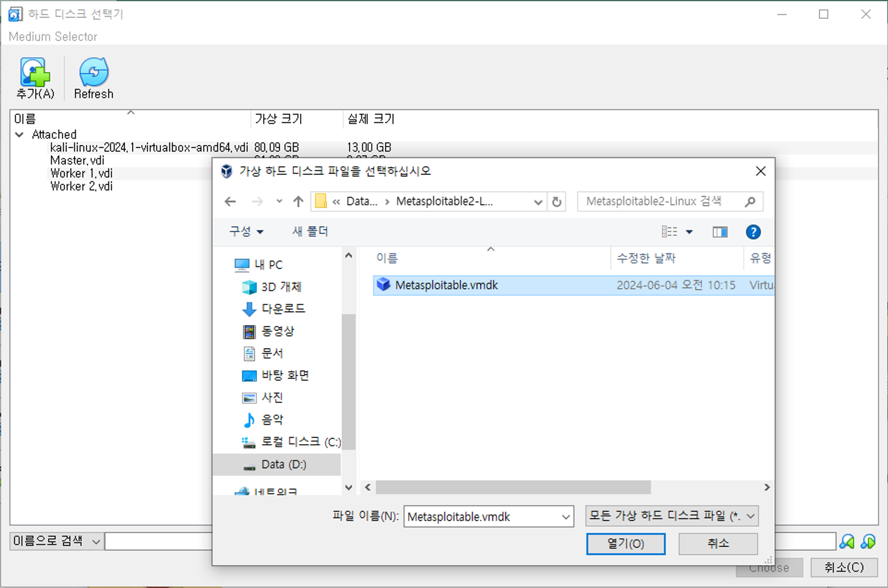Select the Worker 1.vdi disk entry
Image resolution: width=888 pixels, height=588 pixels.
[x=81, y=173]
